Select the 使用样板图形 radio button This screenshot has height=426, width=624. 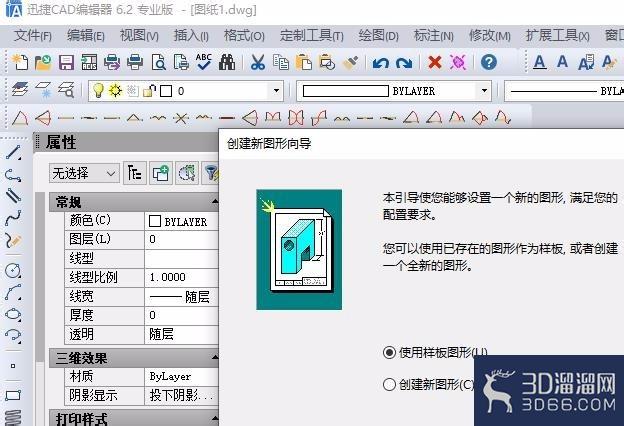pyautogui.click(x=389, y=352)
